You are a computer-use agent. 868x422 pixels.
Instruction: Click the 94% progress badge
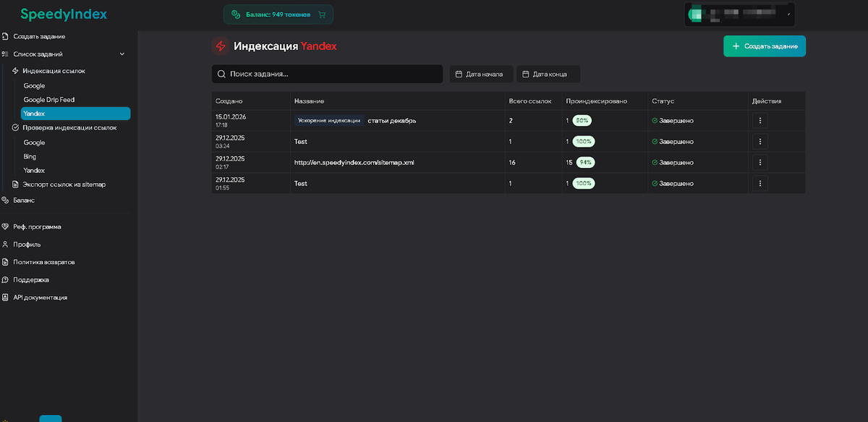[585, 163]
